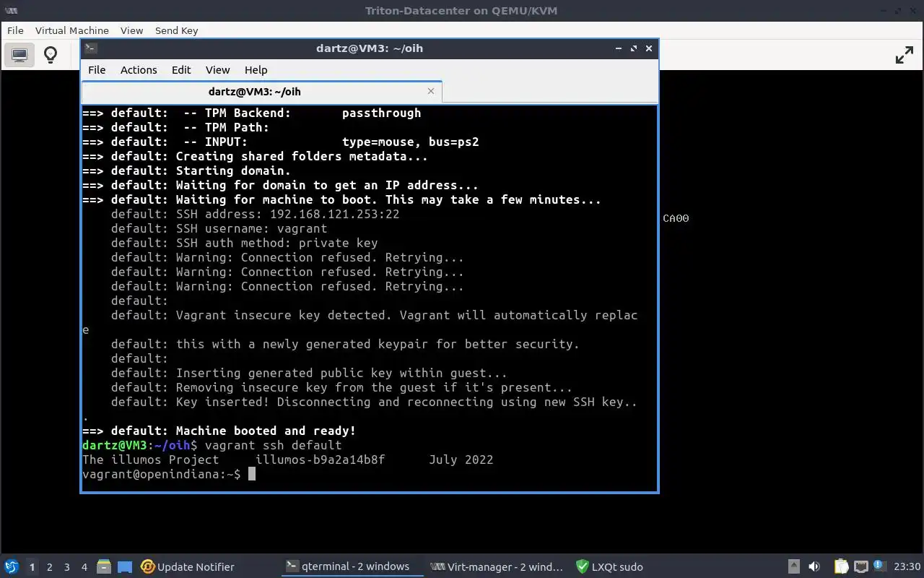
Task: Click the 'TPM Backend: passthrough' line
Action: pos(251,113)
